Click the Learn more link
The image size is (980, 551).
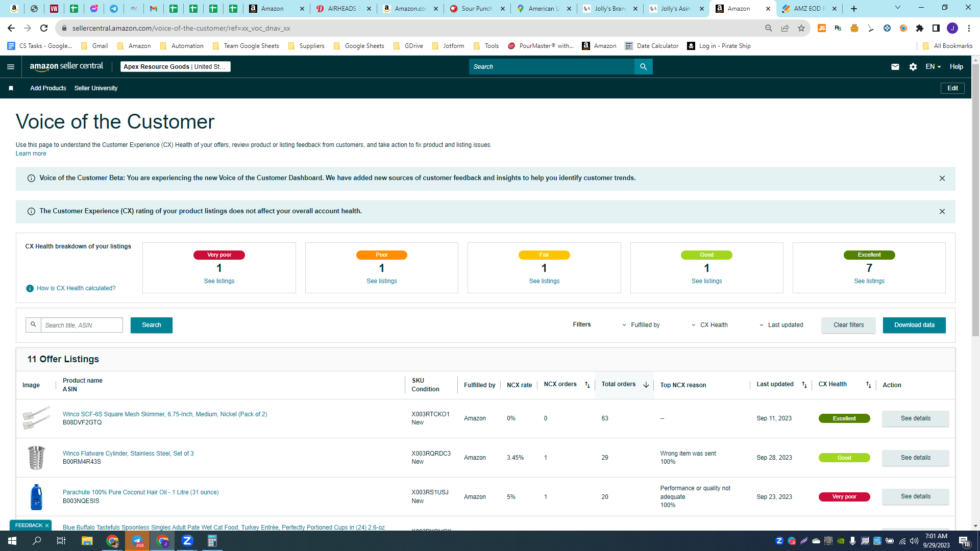(x=31, y=154)
